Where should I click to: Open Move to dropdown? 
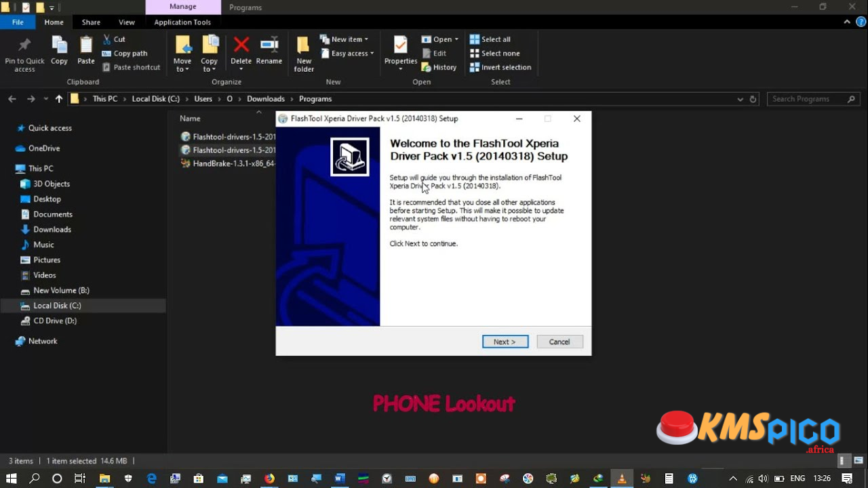coord(182,54)
